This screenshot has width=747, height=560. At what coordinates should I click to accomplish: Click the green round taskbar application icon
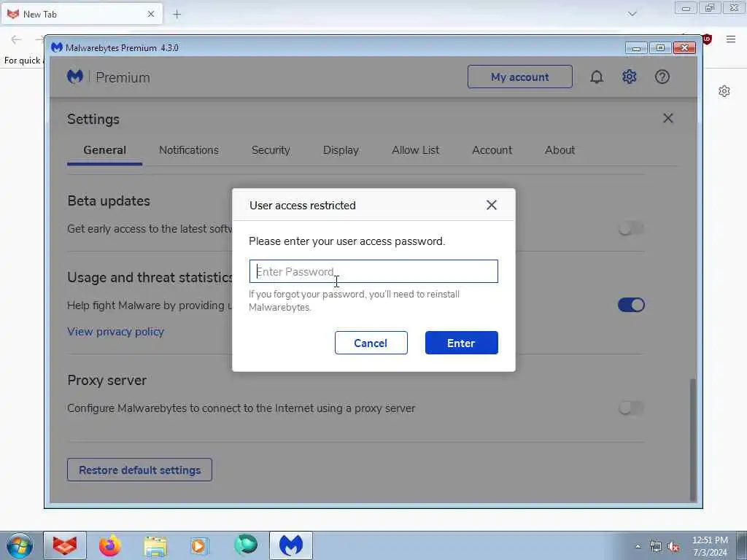pyautogui.click(x=246, y=545)
